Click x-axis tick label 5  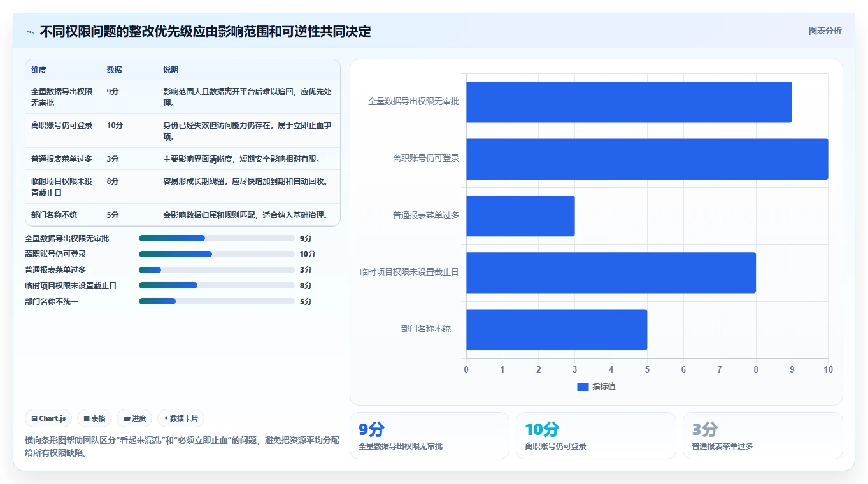647,369
